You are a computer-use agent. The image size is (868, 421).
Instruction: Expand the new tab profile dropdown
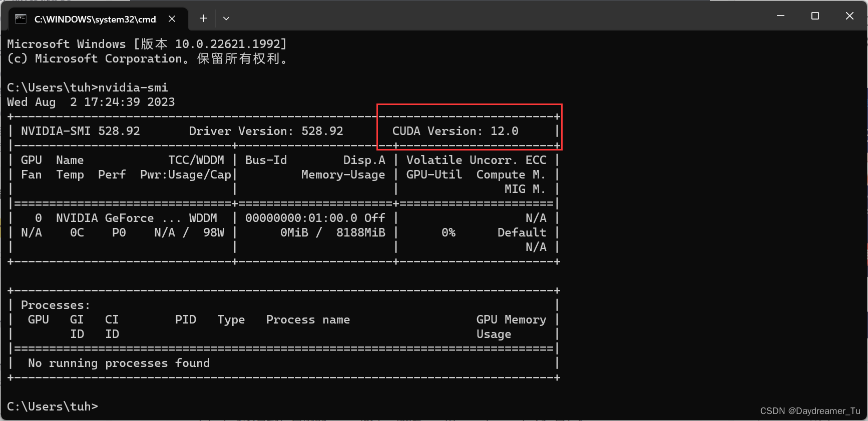pyautogui.click(x=226, y=18)
